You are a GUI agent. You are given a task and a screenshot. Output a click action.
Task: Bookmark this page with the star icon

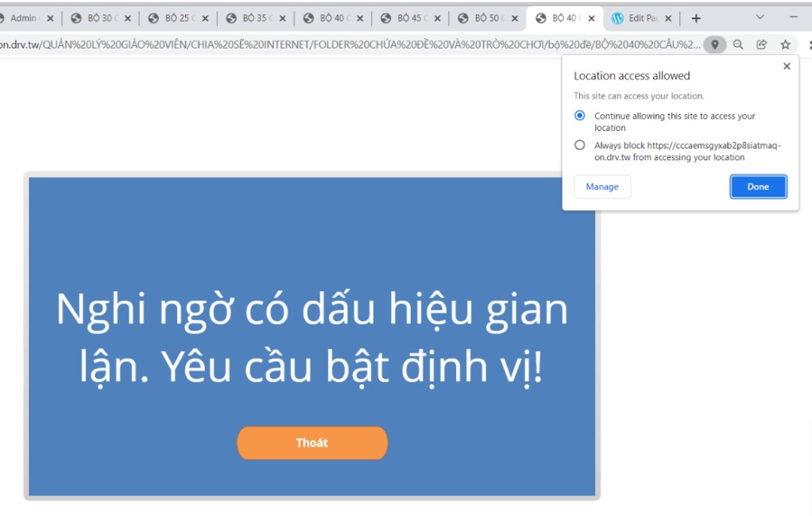tap(785, 44)
